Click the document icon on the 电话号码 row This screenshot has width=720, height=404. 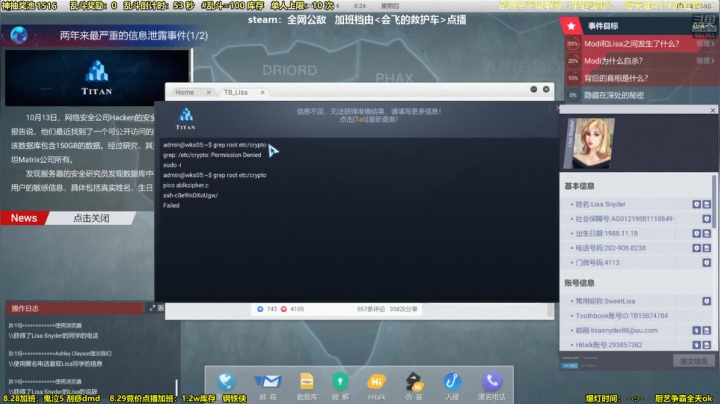707,248
